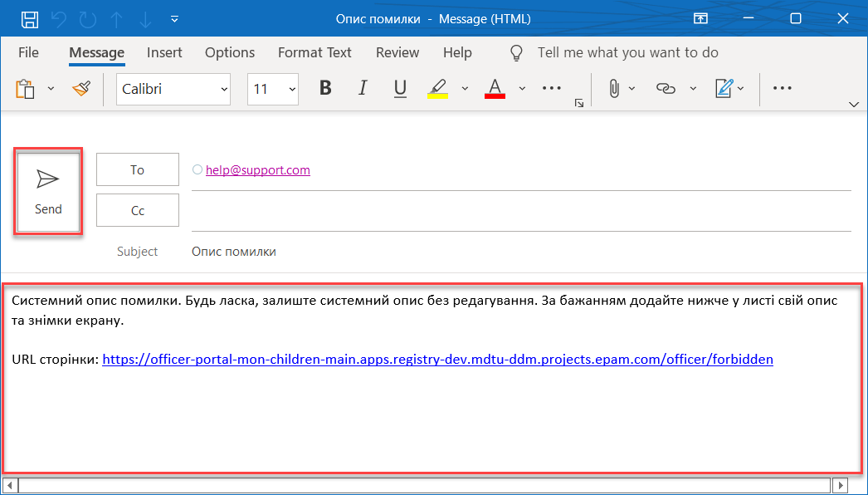
Task: Toggle Italic formatting
Action: coord(363,88)
